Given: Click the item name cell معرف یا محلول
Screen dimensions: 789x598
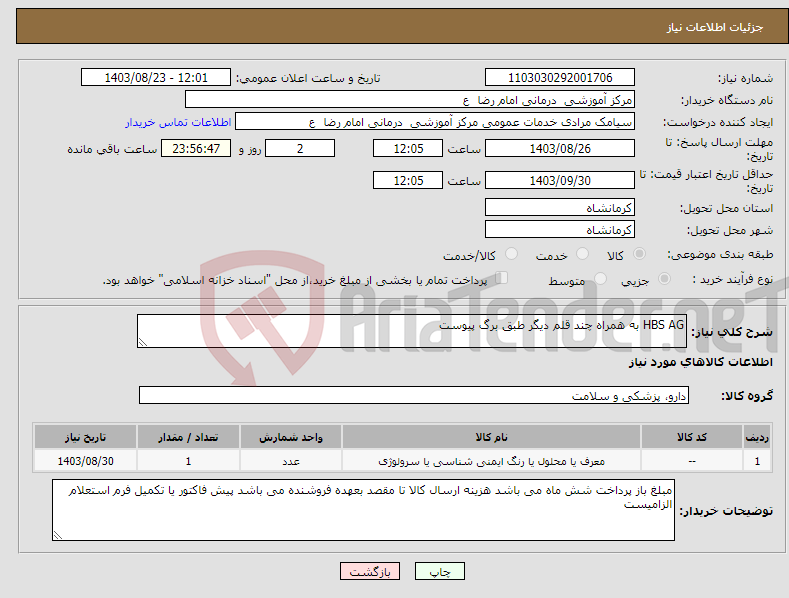Looking at the screenshot, I should pos(491,461).
